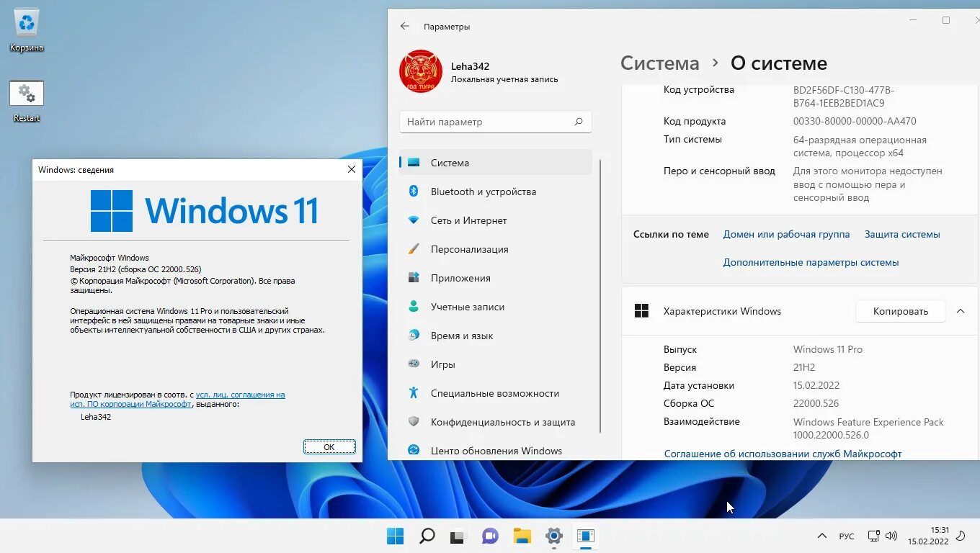Maximize the Параметры window

(946, 20)
